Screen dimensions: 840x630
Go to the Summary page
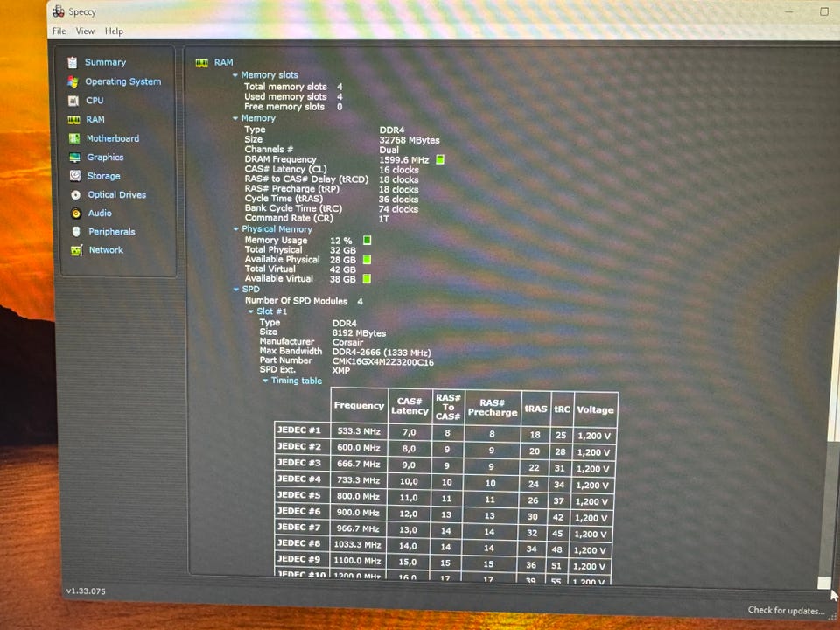pos(106,62)
